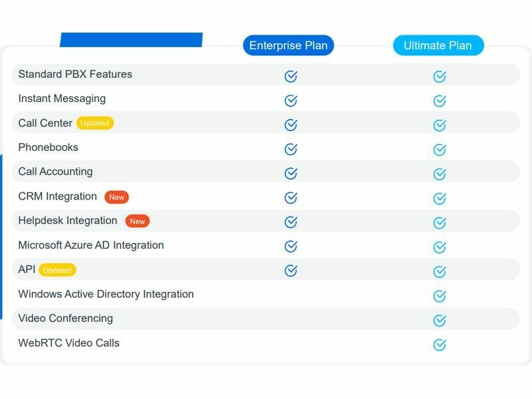
Task: Click Ultimate checkmark for Phonebooks
Action: [440, 150]
